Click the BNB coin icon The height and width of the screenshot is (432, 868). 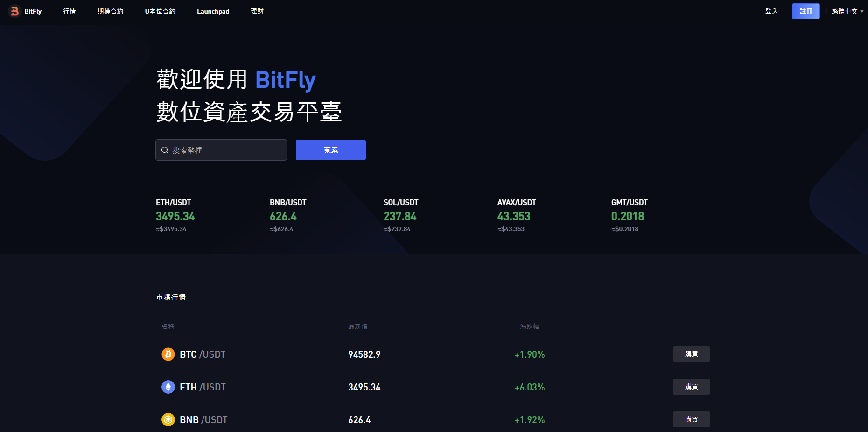click(168, 419)
